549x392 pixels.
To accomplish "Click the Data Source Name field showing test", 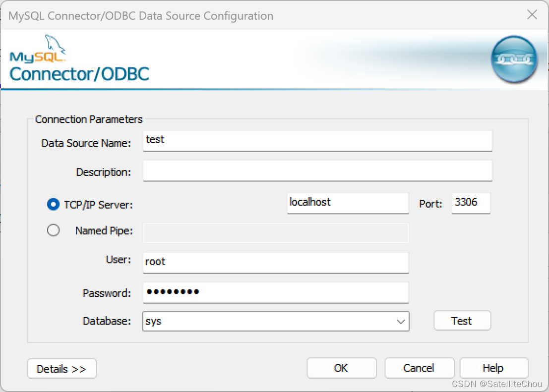I will (317, 141).
